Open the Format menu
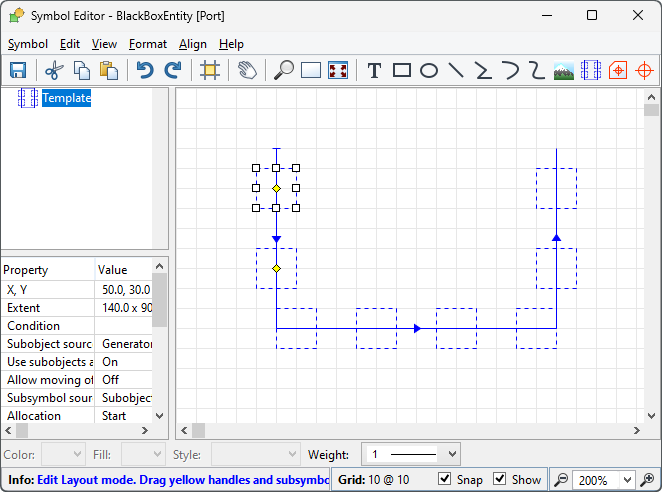Image resolution: width=662 pixels, height=492 pixels. click(148, 44)
